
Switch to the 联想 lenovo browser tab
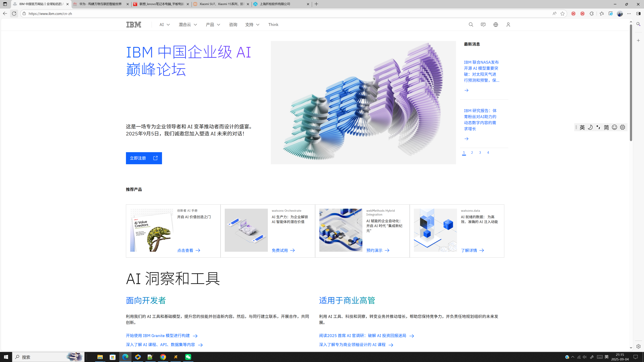click(161, 4)
